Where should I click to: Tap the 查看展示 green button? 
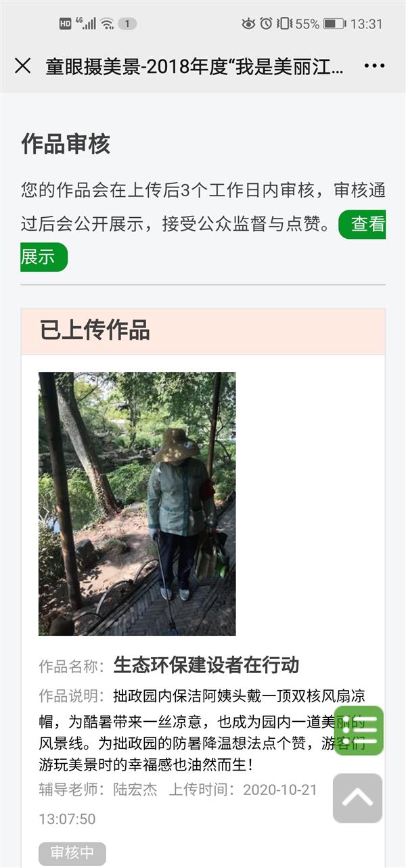362,224
